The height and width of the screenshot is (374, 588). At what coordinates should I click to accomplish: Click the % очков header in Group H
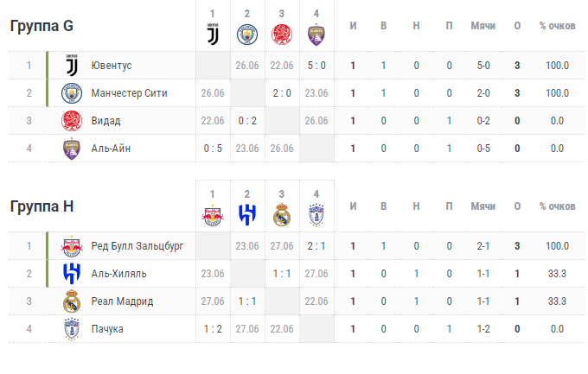[557, 206]
